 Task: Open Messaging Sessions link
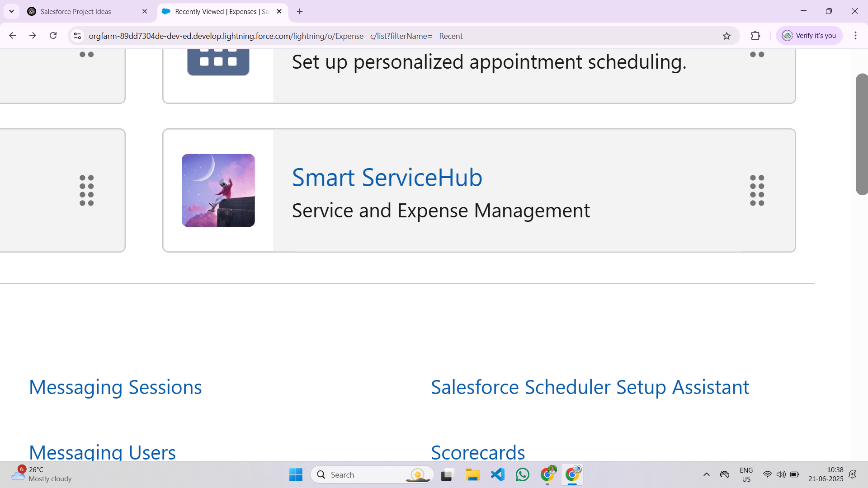pos(115,387)
